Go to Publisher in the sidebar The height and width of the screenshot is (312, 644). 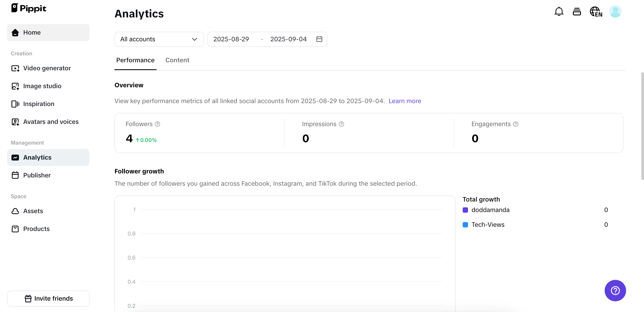pyautogui.click(x=37, y=175)
